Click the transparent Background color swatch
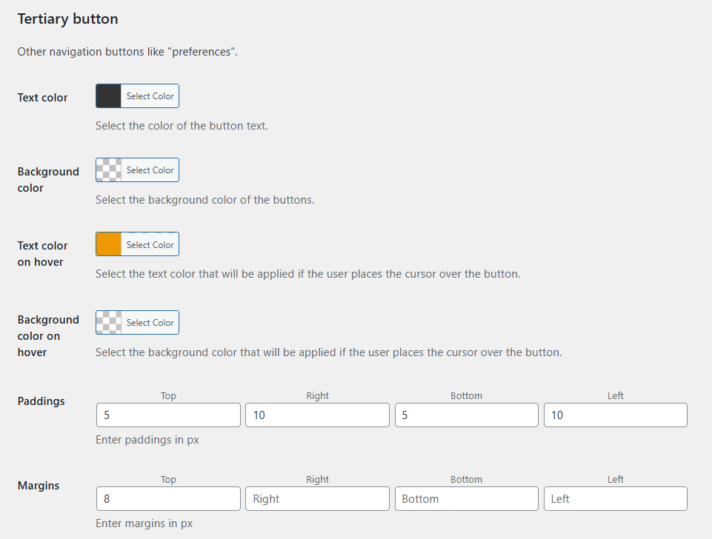 109,170
